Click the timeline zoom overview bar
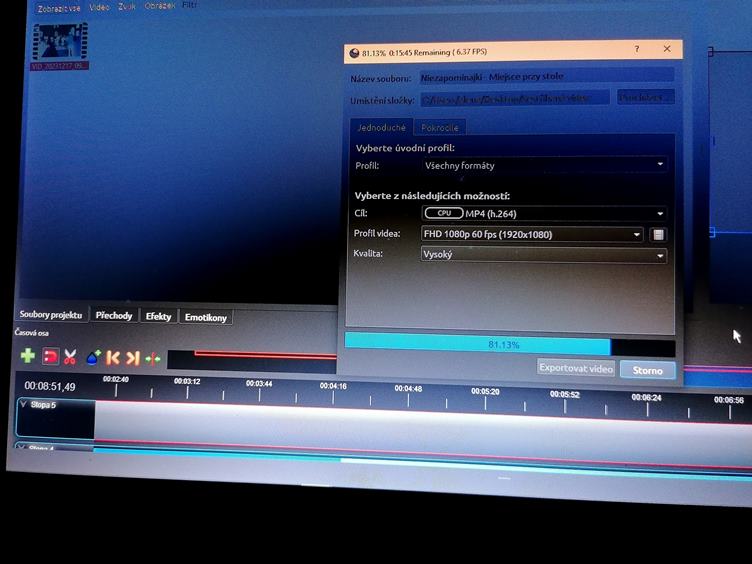752x564 pixels. pyautogui.click(x=252, y=360)
